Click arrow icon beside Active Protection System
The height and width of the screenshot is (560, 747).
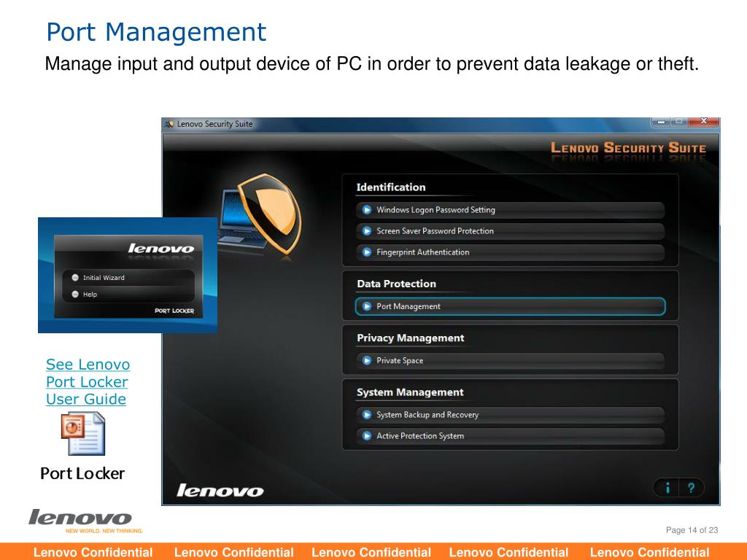pos(367,436)
